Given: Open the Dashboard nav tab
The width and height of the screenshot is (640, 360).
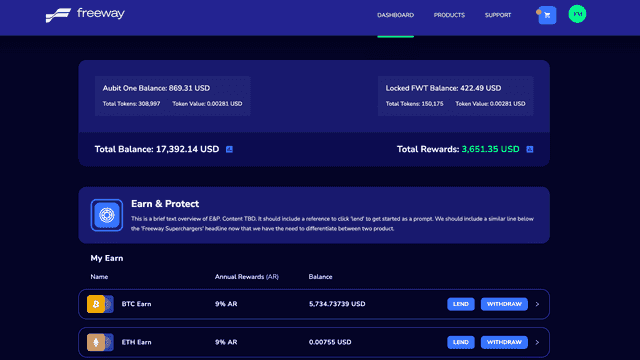Looking at the screenshot, I should (x=396, y=15).
